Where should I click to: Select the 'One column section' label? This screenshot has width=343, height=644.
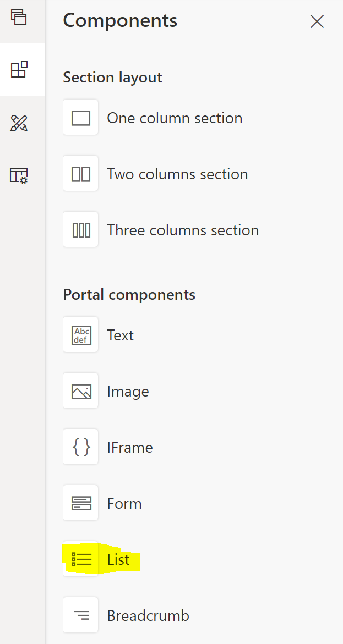click(x=175, y=118)
